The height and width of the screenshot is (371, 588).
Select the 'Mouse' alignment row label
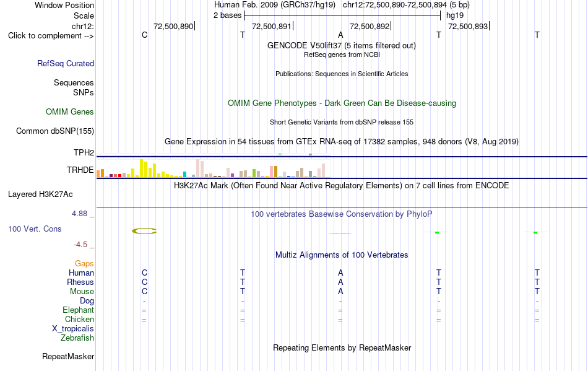pos(82,292)
